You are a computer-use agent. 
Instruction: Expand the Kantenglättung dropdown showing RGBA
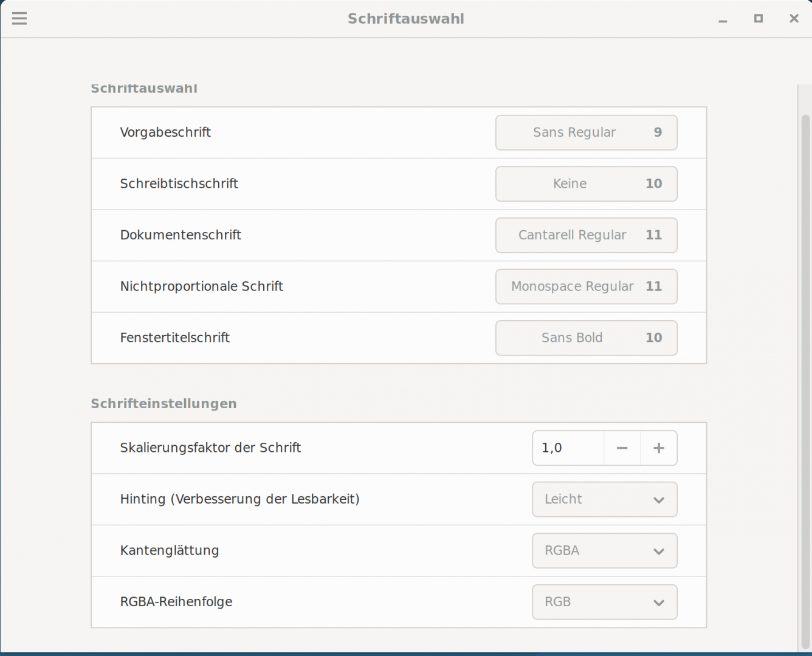[604, 551]
